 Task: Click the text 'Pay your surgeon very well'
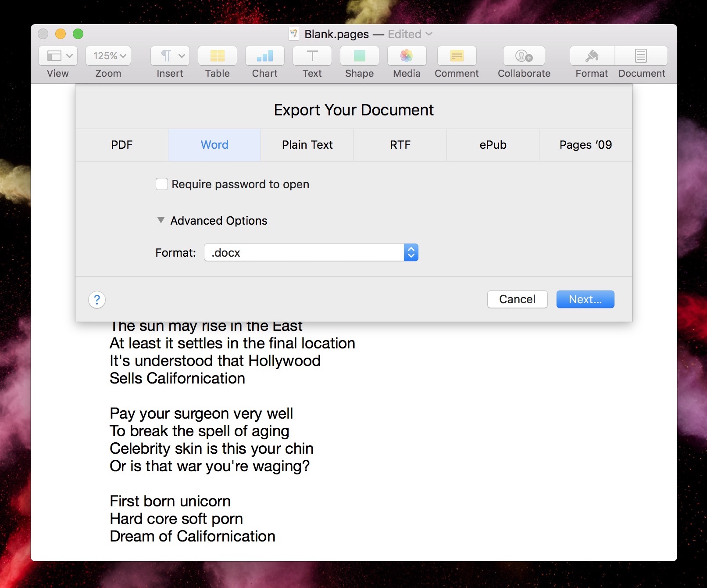point(201,413)
